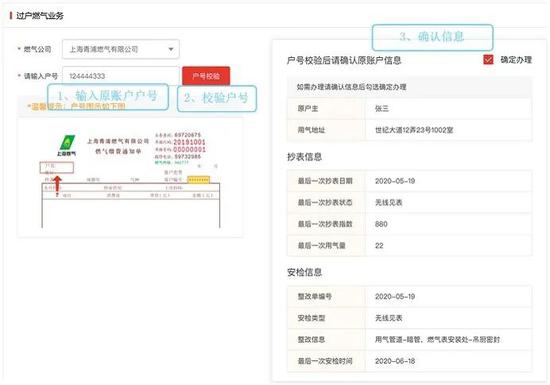
Task: Click the red 户号校验 button
Action: coord(206,76)
